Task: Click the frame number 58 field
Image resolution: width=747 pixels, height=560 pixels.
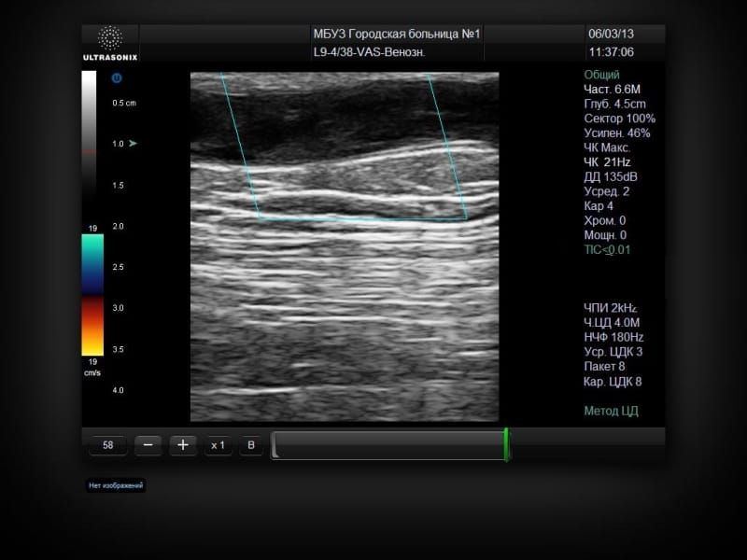Action: pos(108,445)
